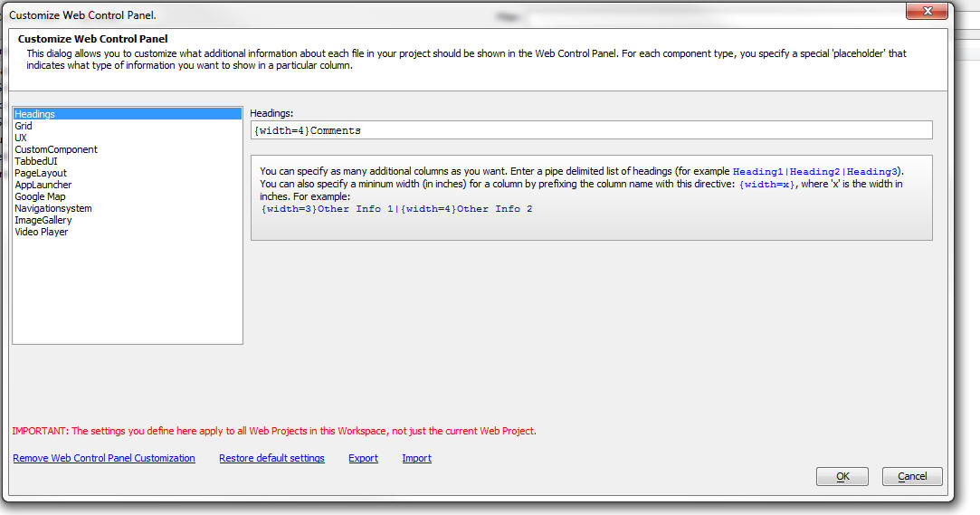Click the Export link
Image resolution: width=980 pixels, height=515 pixels.
click(363, 458)
